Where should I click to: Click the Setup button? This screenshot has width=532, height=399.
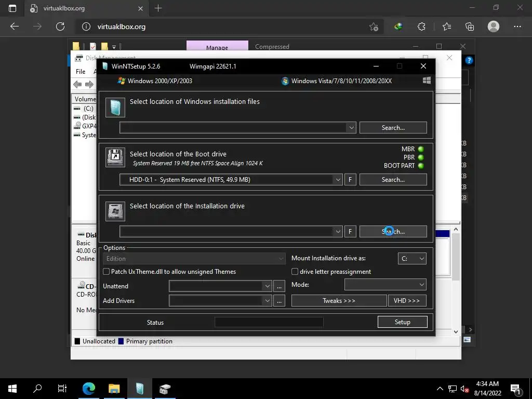coord(403,322)
